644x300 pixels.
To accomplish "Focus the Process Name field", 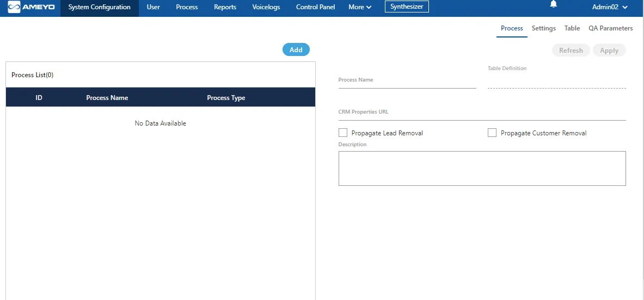I will coord(407,82).
